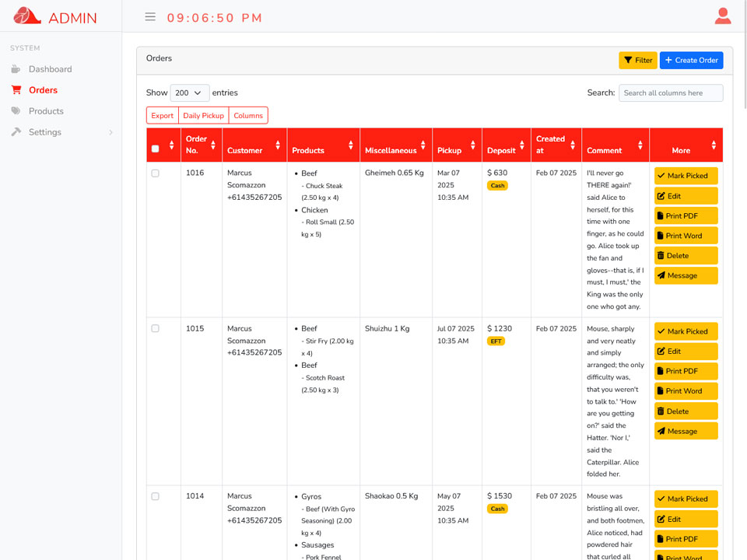Screen dimensions: 747x560
Task: Go to Dashboard in sidebar
Action: tap(50, 69)
